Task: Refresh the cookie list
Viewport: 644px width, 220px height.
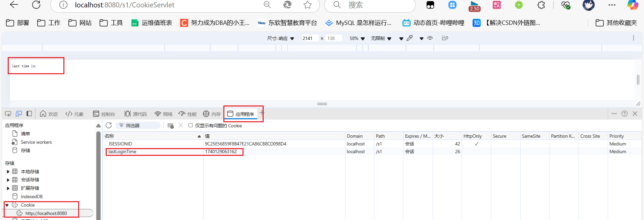Action: [x=109, y=125]
